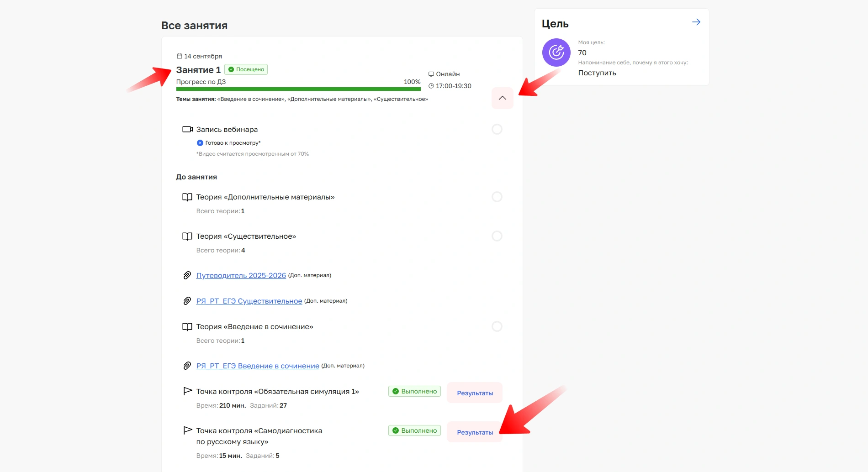Click the purple goal target icon
This screenshot has height=472, width=868.
[x=556, y=52]
